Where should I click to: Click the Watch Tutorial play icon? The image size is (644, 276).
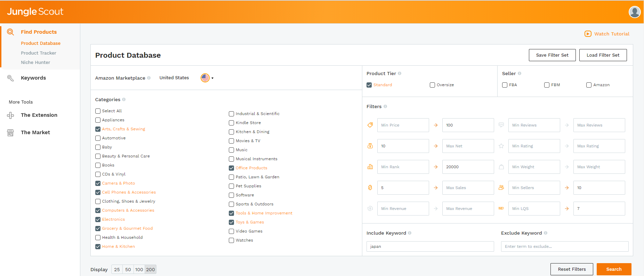click(588, 34)
